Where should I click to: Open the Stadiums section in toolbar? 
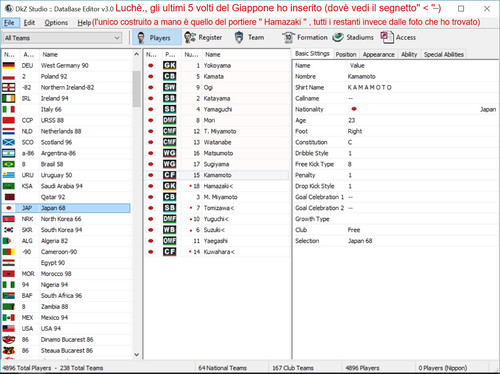pos(353,37)
